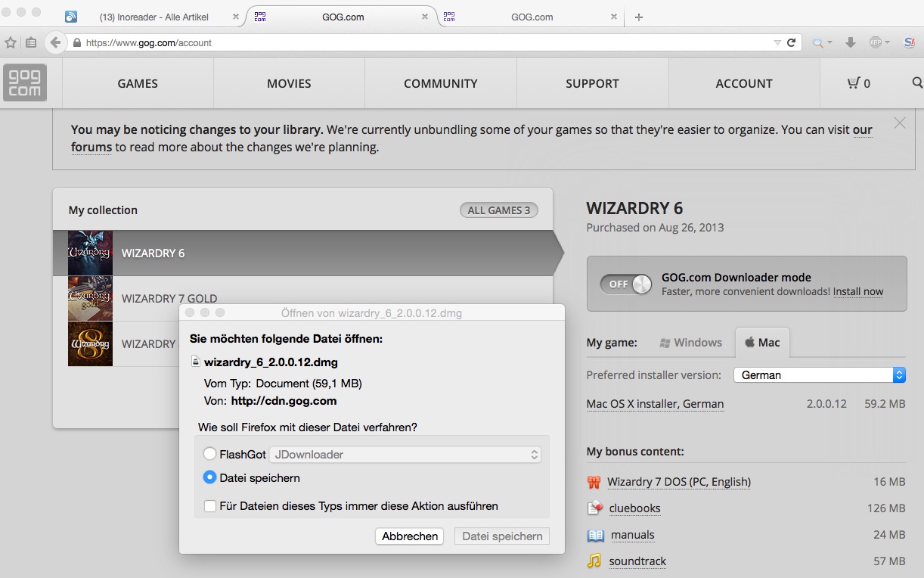Switch to the second GOG.com tab

pos(532,17)
